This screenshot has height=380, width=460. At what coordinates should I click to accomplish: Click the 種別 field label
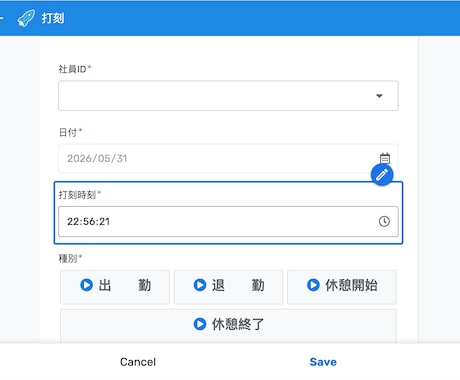coord(68,258)
